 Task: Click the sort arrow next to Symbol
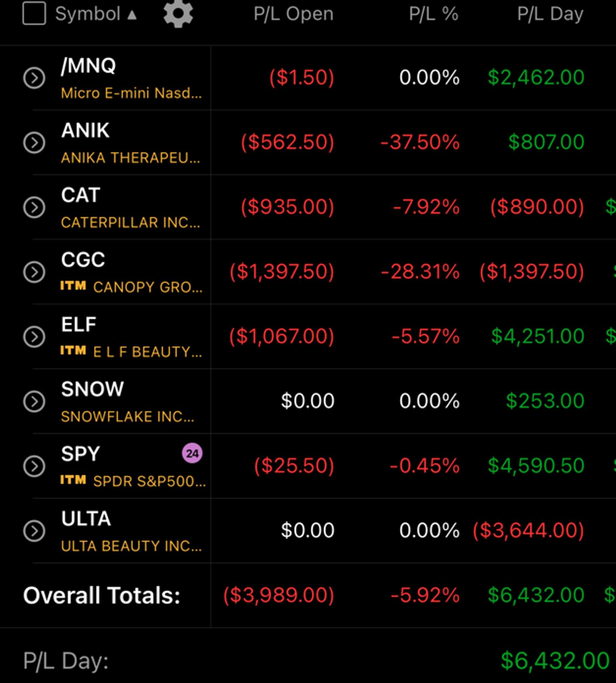[132, 15]
